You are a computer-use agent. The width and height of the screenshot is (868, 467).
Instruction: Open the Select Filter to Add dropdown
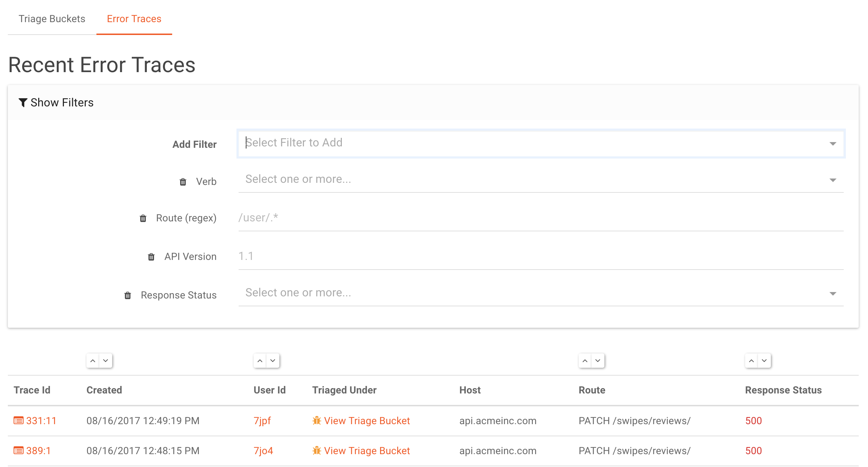point(541,143)
